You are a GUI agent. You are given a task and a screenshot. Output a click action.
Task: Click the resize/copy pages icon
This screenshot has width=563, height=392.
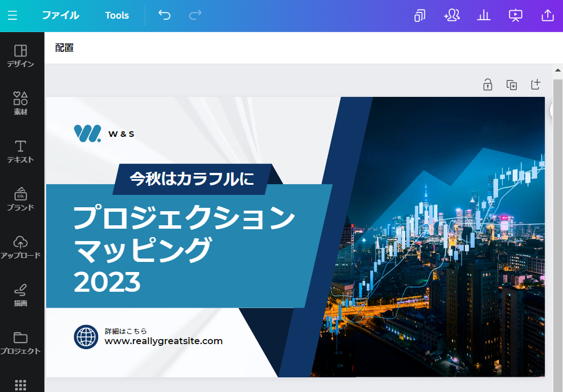[419, 15]
